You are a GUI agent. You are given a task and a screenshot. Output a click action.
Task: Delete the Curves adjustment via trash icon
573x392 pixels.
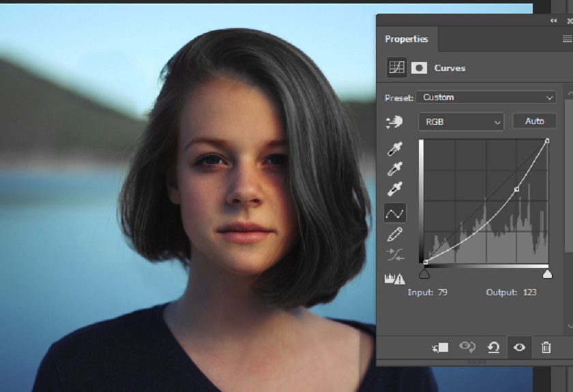(546, 348)
